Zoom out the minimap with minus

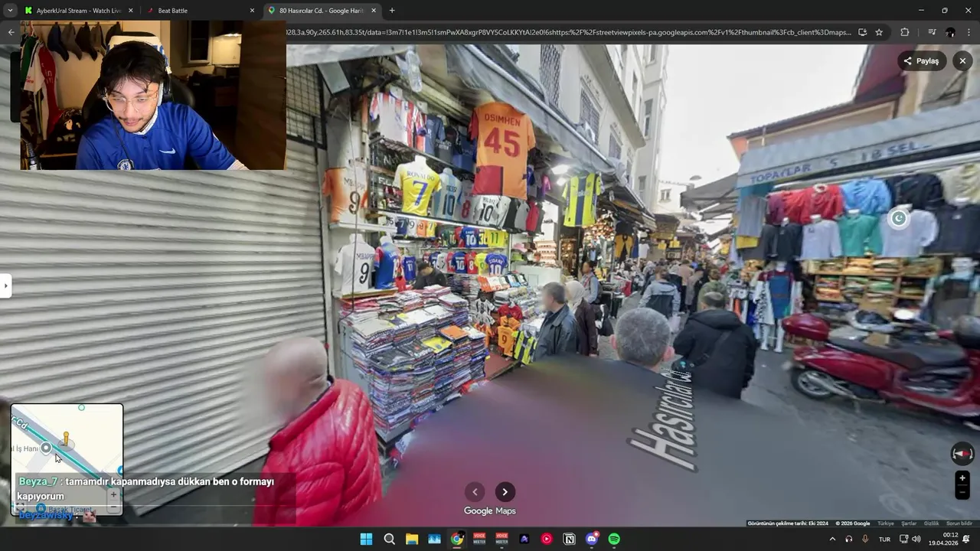pyautogui.click(x=113, y=507)
